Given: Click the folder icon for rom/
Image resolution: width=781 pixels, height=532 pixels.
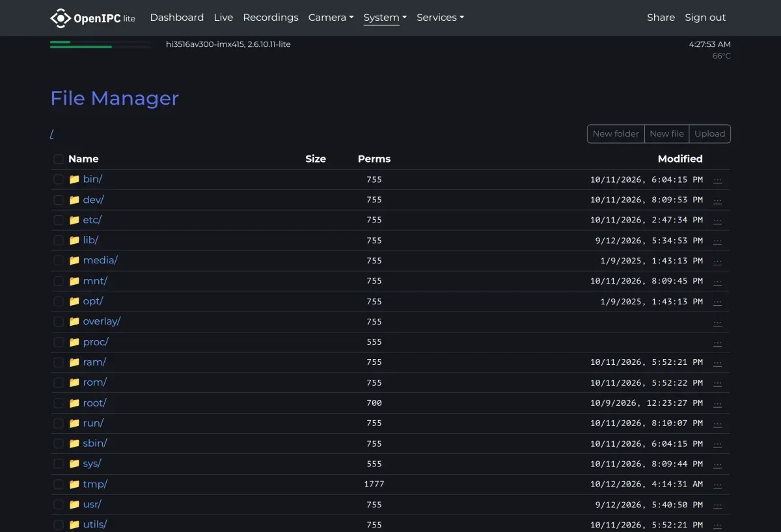Looking at the screenshot, I should point(74,382).
